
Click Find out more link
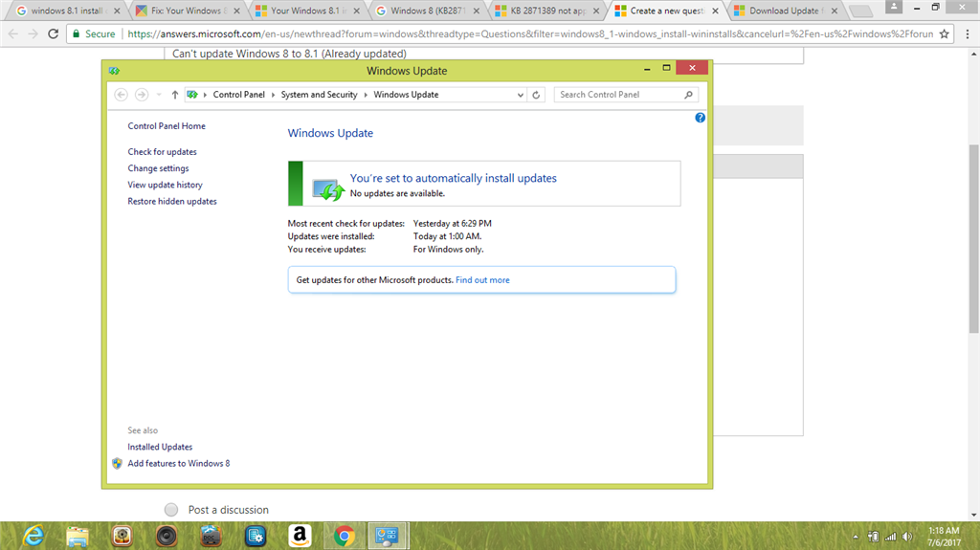[482, 280]
